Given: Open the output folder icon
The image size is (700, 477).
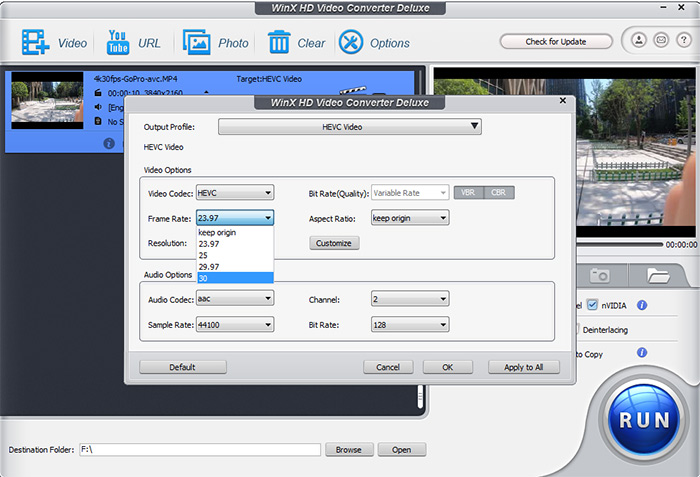Looking at the screenshot, I should coord(658,275).
